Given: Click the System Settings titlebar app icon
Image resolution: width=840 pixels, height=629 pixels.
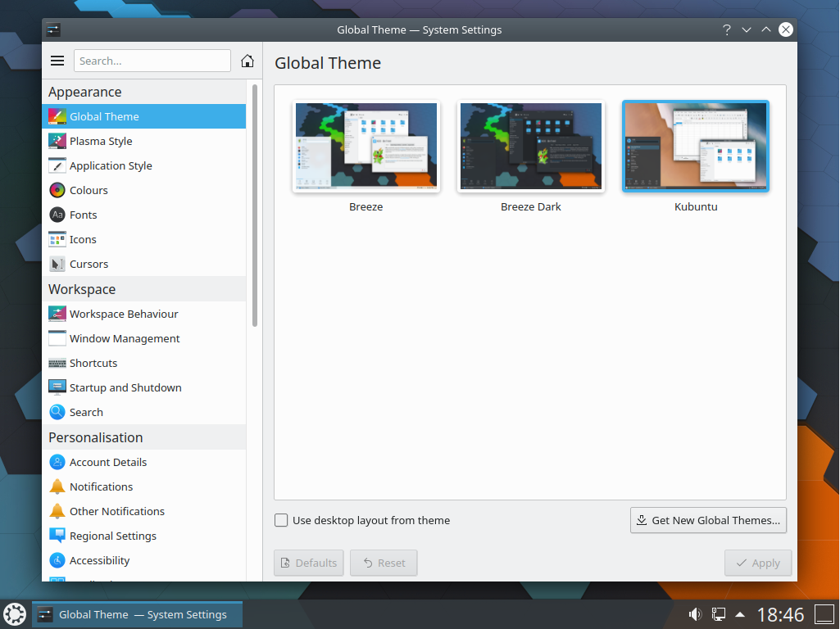Looking at the screenshot, I should 53,30.
